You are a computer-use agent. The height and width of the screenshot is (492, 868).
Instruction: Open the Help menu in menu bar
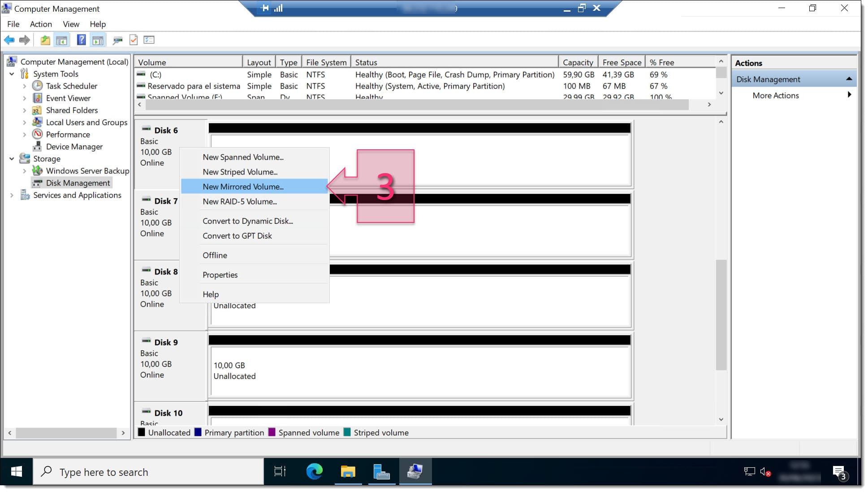97,24
